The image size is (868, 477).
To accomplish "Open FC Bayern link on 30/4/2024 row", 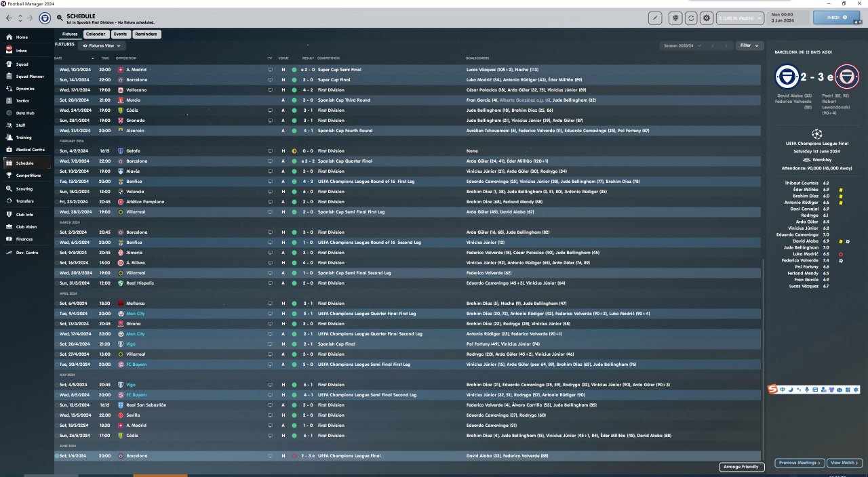I will [136, 365].
